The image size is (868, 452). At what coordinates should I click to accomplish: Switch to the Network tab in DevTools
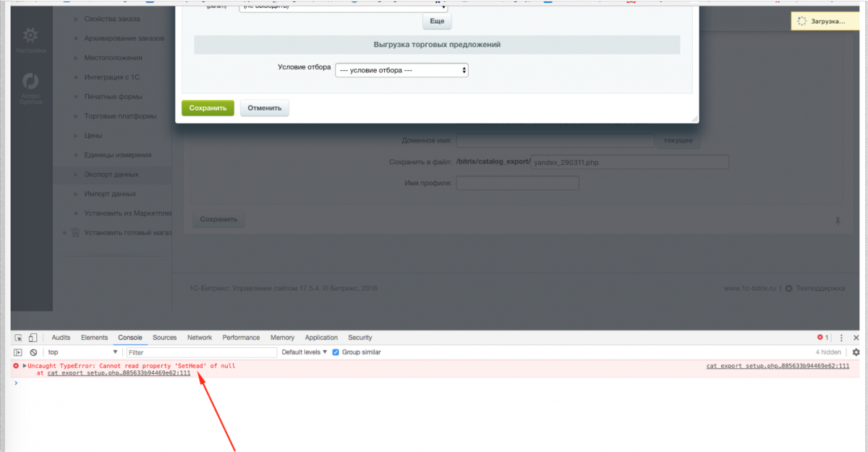coord(199,337)
